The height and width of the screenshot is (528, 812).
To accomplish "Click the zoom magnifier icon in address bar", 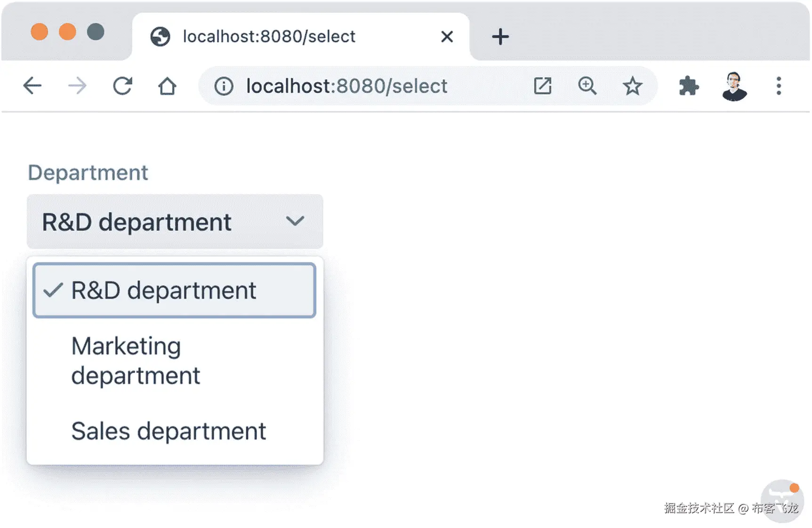I will [x=587, y=86].
